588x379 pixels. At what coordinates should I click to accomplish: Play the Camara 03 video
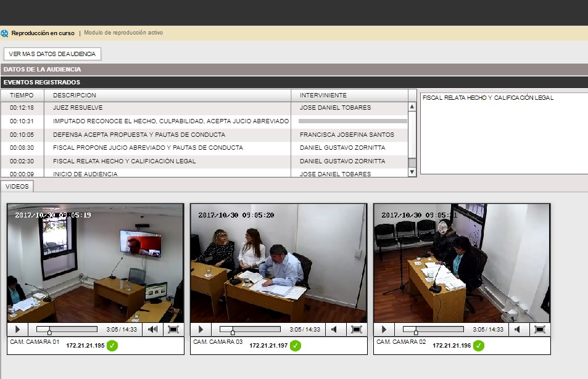click(201, 330)
